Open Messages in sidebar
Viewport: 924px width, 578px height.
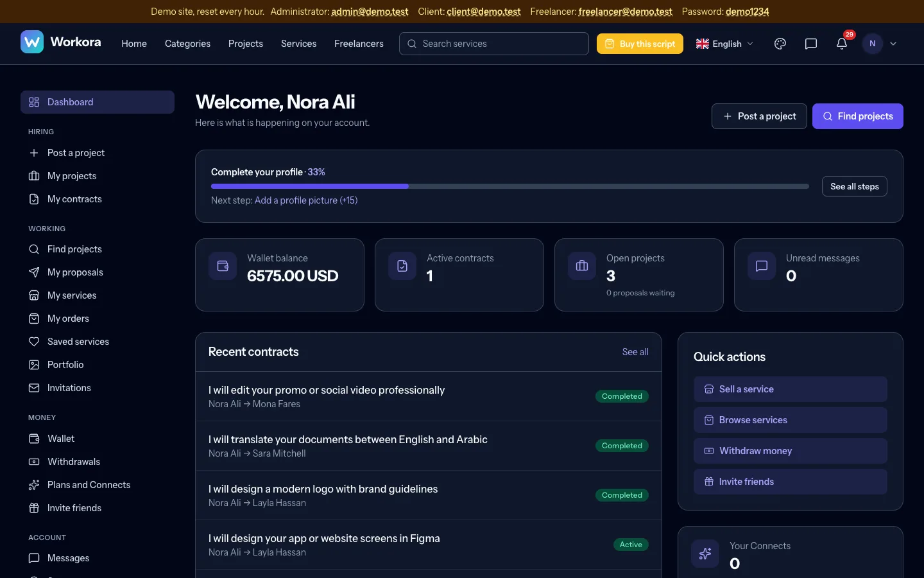[x=98, y=558]
